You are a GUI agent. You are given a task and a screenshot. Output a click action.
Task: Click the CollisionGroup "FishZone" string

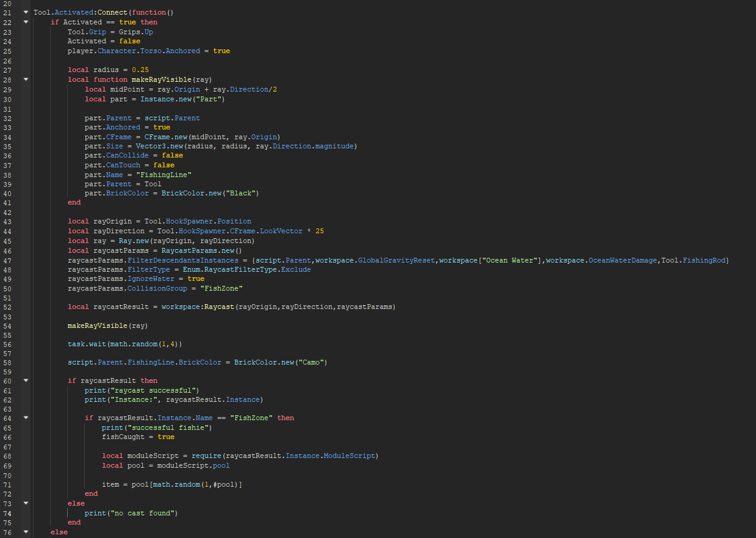(220, 288)
